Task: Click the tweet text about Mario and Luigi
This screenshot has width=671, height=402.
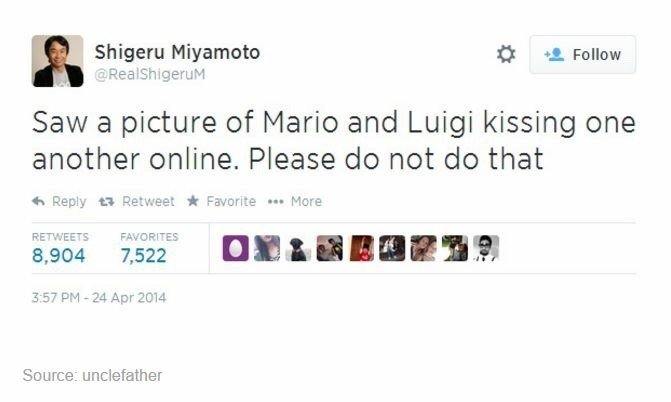Action: pos(334,141)
